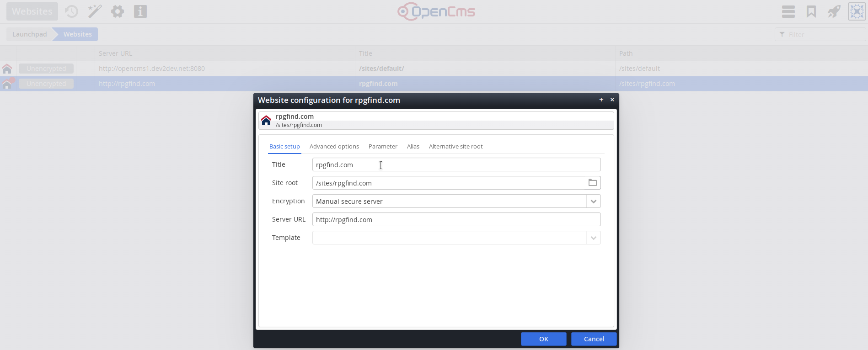
Task: Open the settings gear icon
Action: pyautogui.click(x=118, y=11)
